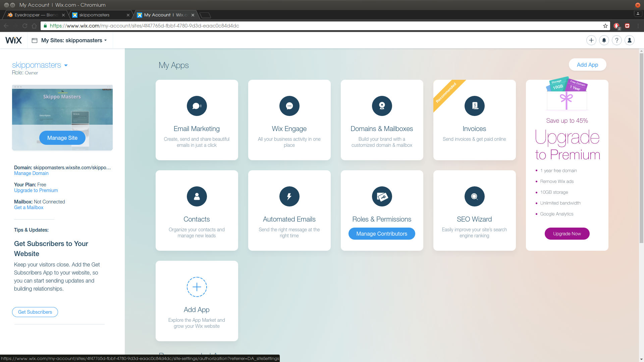Click the browser back arrow
This screenshot has height=362, width=644.
[6, 26]
